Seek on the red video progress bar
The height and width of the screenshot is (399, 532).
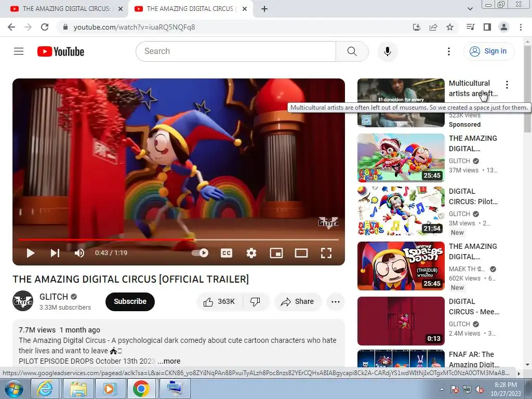point(179,240)
